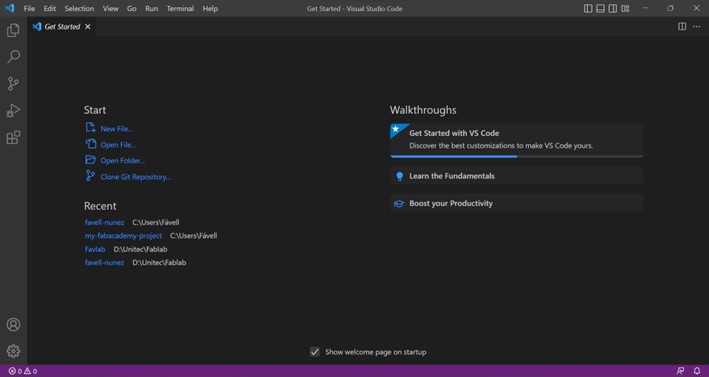Open Get Started with VS Code walkthrough
Screen dimensions: 709x377
tap(516, 141)
